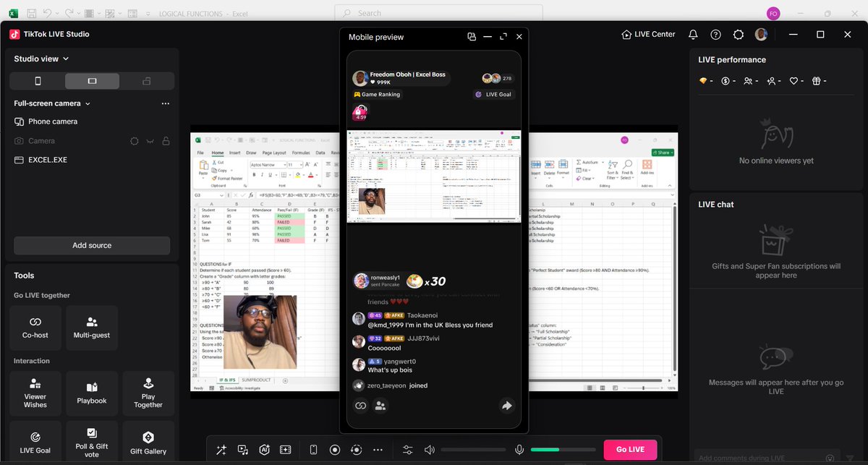This screenshot has height=465, width=868.
Task: Open the LIVE Center
Action: coord(647,33)
